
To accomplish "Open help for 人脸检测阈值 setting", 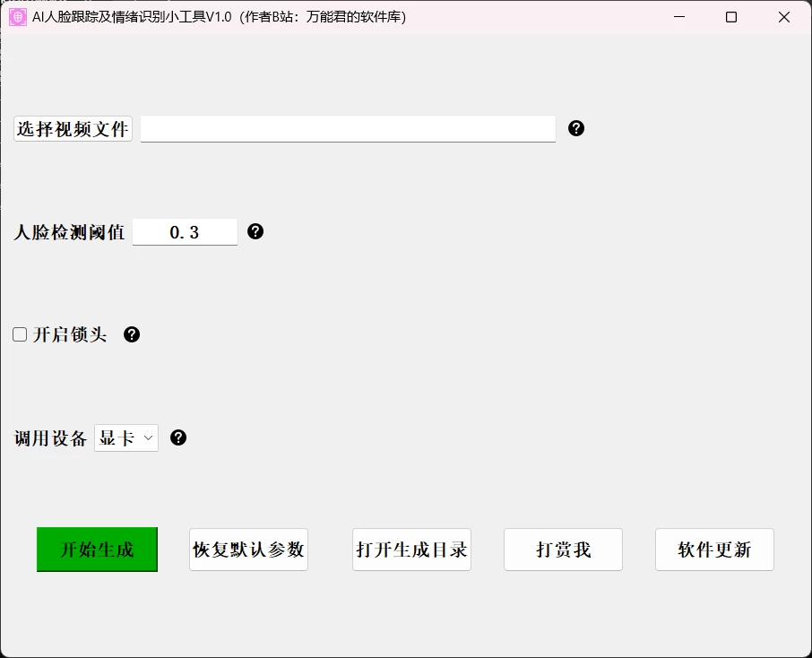I will click(255, 231).
